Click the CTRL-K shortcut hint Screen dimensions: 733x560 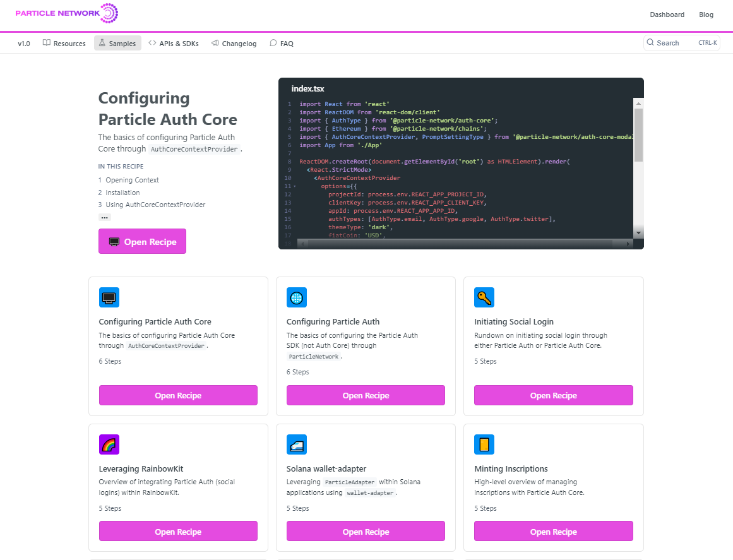(707, 42)
